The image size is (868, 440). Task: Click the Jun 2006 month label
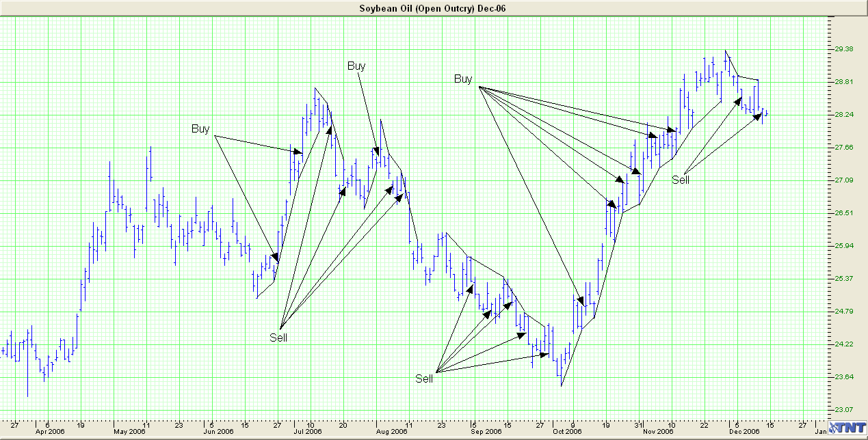click(x=219, y=432)
